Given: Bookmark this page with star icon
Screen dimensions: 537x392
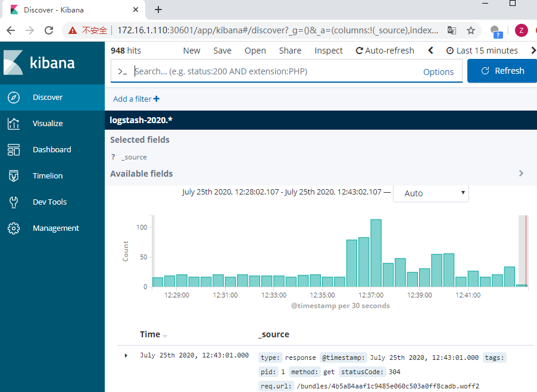Looking at the screenshot, I should pyautogui.click(x=471, y=30).
